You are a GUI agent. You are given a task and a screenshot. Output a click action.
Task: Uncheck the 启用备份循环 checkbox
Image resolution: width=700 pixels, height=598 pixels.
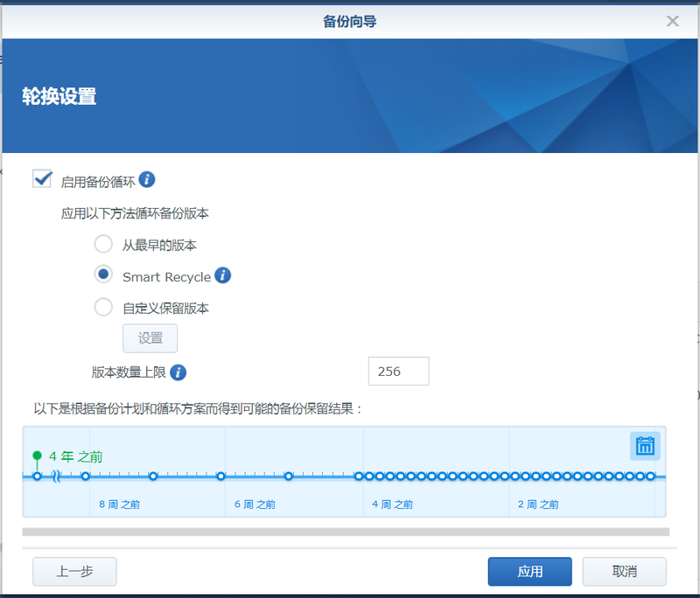click(42, 179)
